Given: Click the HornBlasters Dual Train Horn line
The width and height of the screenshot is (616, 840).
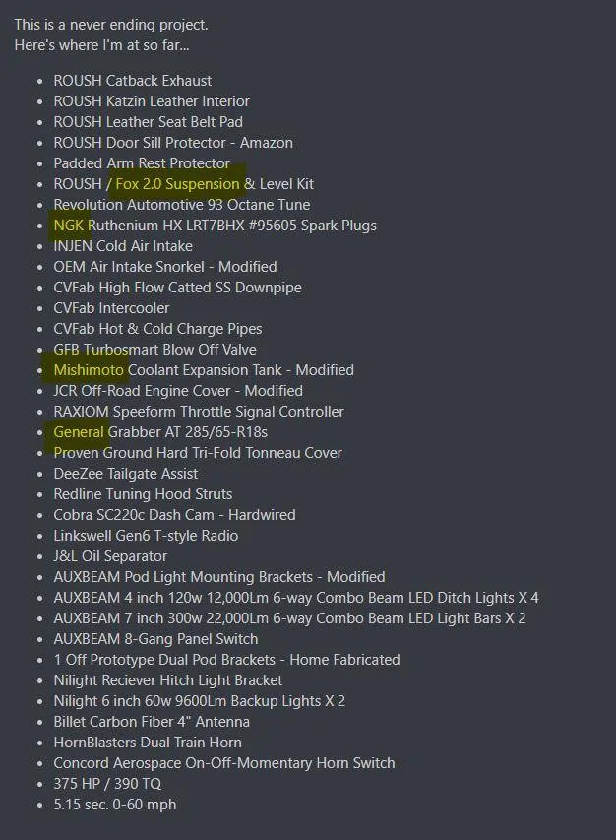Looking at the screenshot, I should coord(148,743).
